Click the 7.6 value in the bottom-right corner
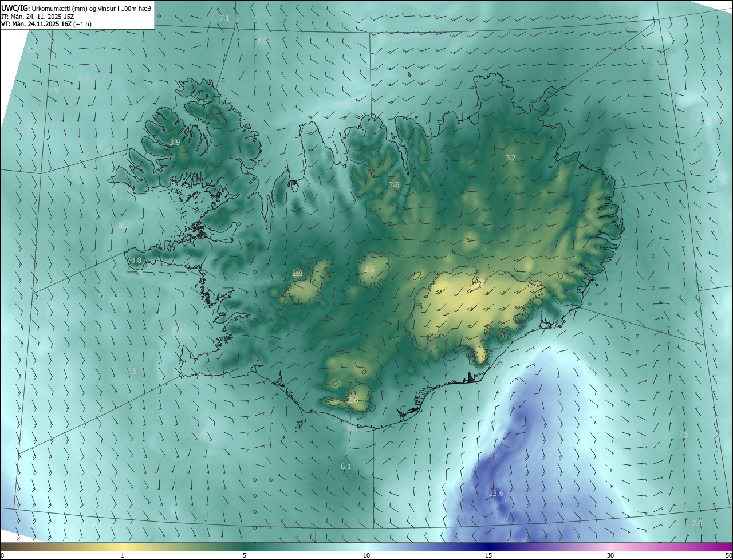This screenshot has width=733, height=560. [697, 523]
